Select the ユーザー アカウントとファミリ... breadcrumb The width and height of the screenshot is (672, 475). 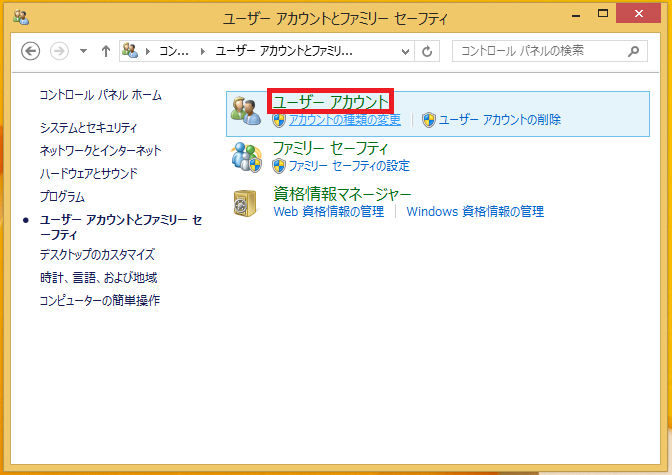coord(284,51)
